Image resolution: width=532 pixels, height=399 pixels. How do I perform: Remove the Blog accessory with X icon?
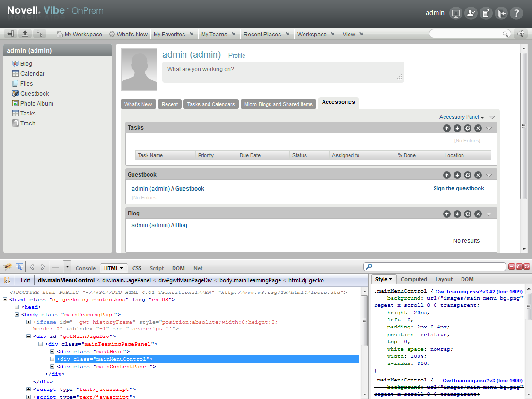tap(478, 214)
